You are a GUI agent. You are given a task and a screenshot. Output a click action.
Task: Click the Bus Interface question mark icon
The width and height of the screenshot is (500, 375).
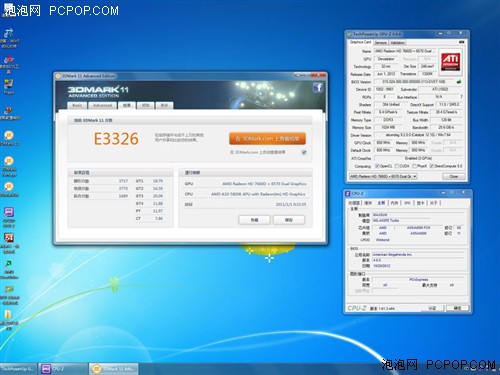461,97
